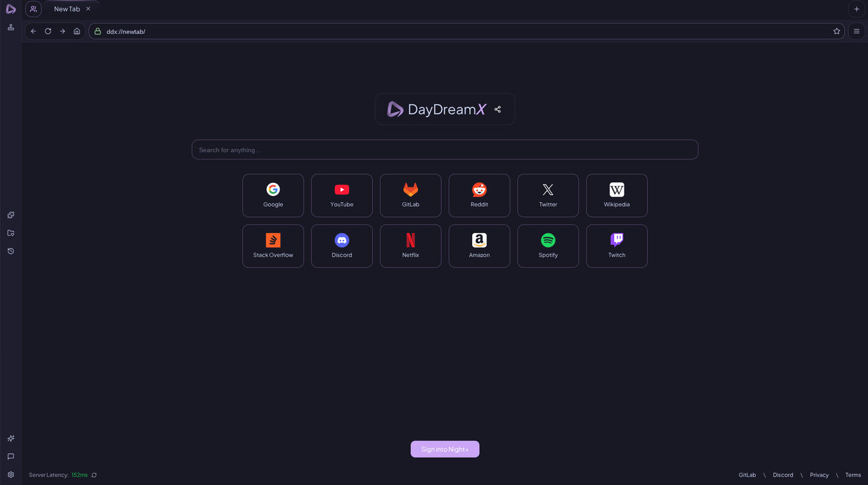Image resolution: width=868 pixels, height=485 pixels.
Task: Open the YouTube shortcut
Action: tap(342, 195)
